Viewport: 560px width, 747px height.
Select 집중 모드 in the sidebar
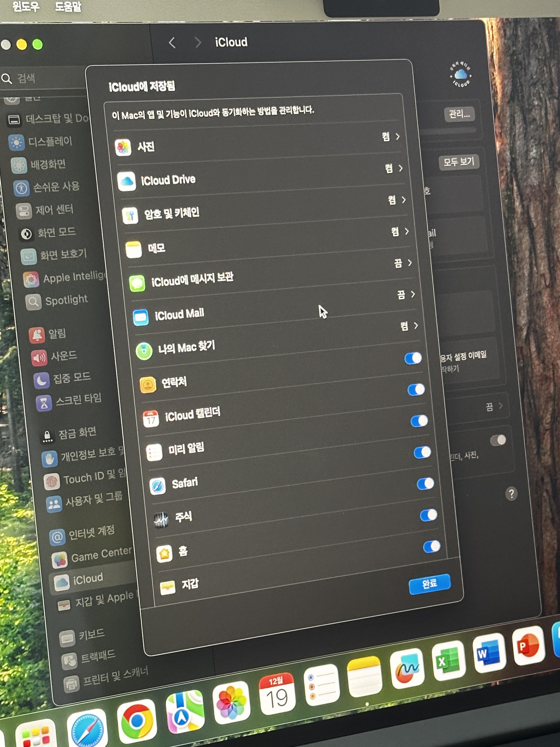(62, 379)
